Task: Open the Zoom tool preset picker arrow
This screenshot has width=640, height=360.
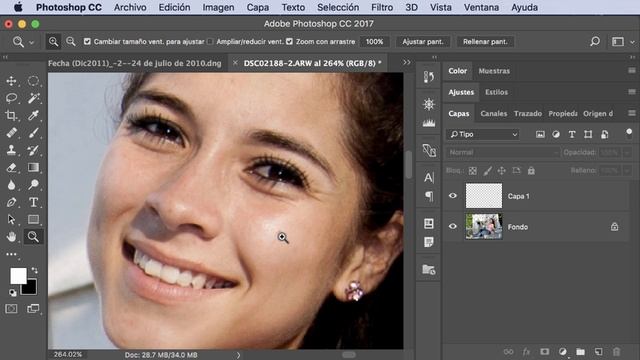Action: click(31, 42)
